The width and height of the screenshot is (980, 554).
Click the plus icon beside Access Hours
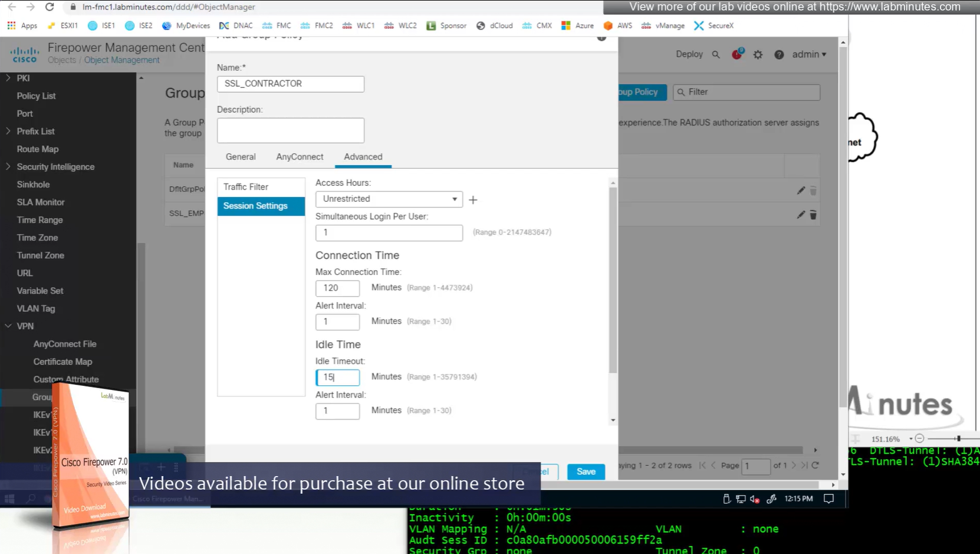(473, 200)
